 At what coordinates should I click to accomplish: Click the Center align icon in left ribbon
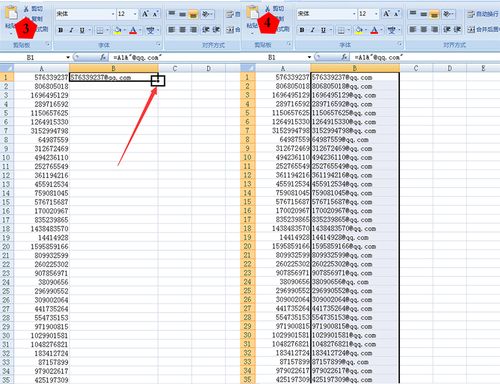tap(182, 30)
